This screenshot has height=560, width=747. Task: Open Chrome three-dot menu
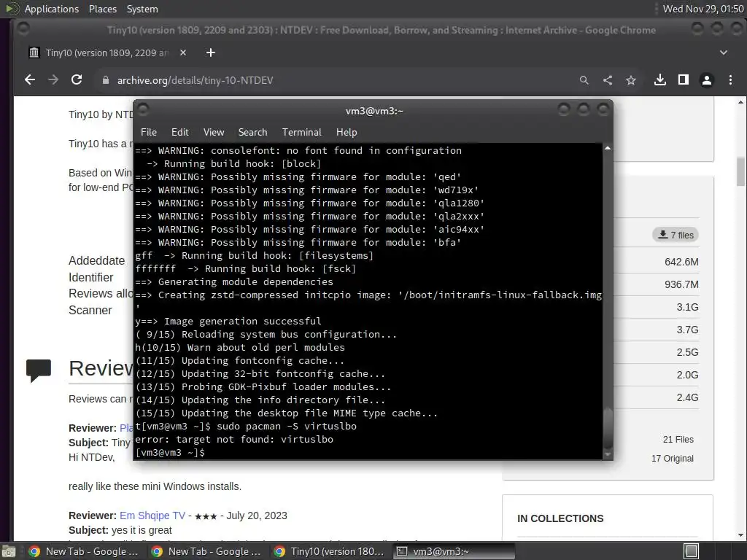730,80
